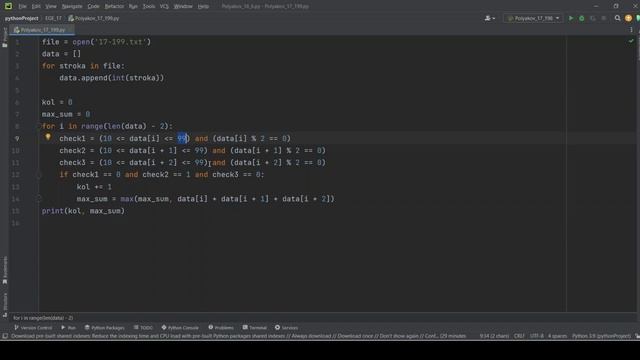Click line number 9 in gutter
640x360 pixels.
point(17,139)
